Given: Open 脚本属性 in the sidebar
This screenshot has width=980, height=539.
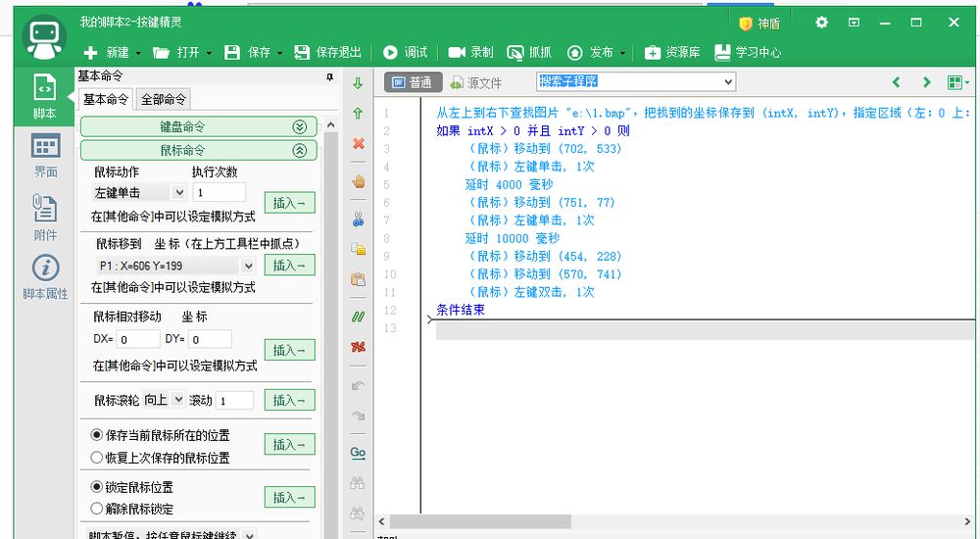Looking at the screenshot, I should click(45, 277).
